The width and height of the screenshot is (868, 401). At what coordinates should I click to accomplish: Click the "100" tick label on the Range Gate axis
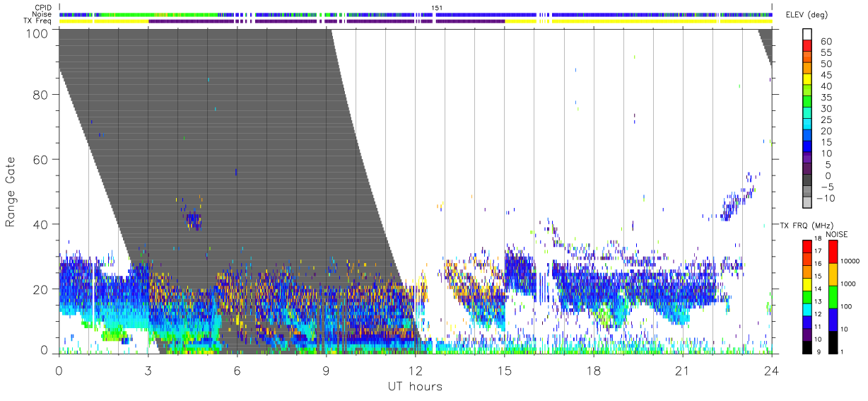pyautogui.click(x=36, y=33)
